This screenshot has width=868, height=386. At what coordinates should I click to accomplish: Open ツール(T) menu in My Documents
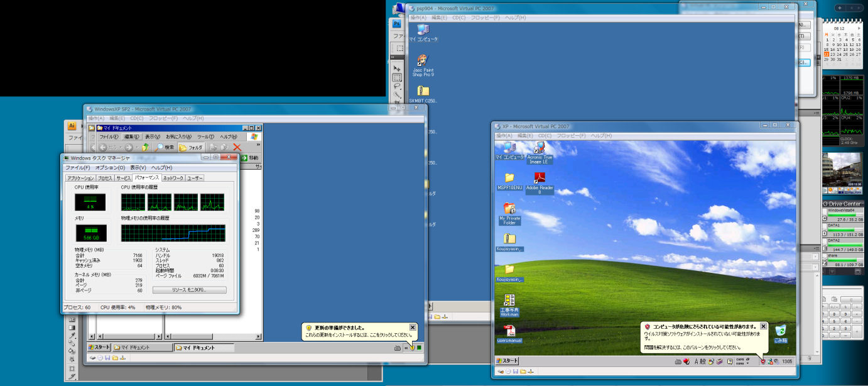206,137
